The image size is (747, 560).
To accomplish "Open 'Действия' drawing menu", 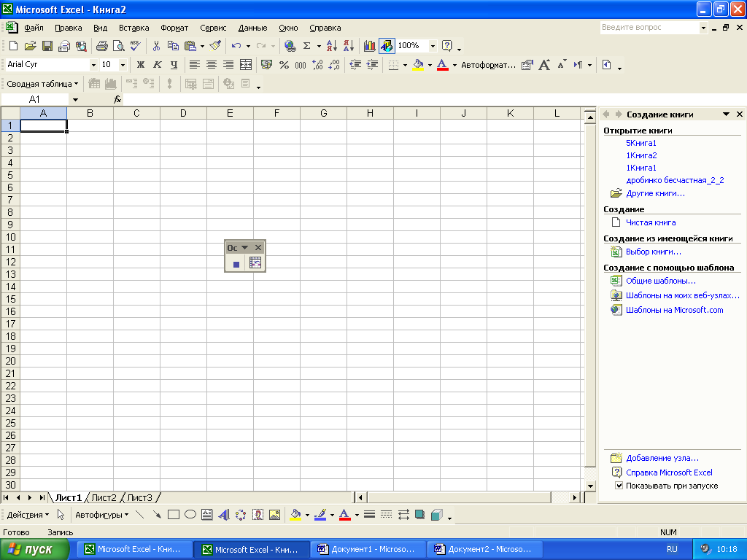I will click(28, 515).
